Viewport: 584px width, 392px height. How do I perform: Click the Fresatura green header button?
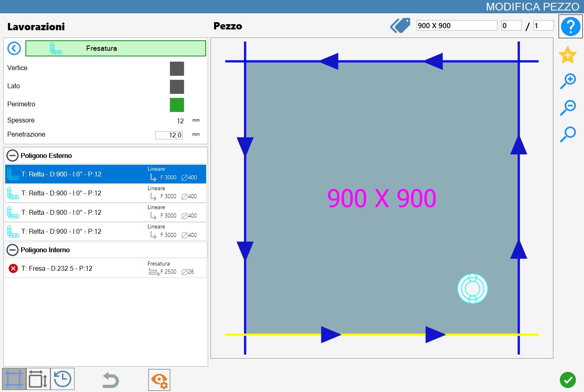(116, 48)
